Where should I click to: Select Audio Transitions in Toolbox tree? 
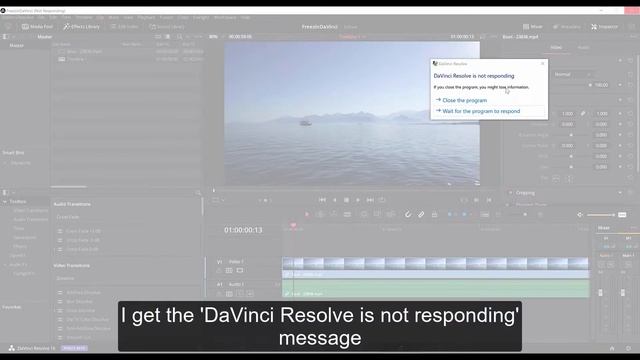pos(31,220)
